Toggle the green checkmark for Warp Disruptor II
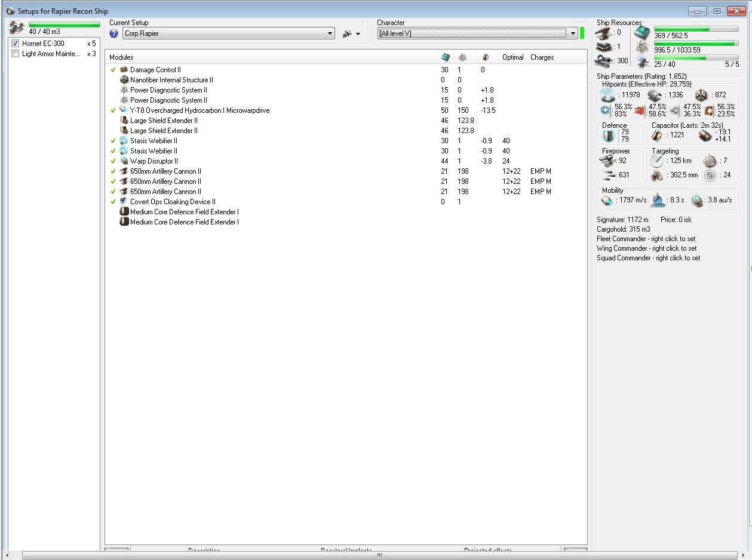Screen dimensions: 752x560 (x=113, y=161)
